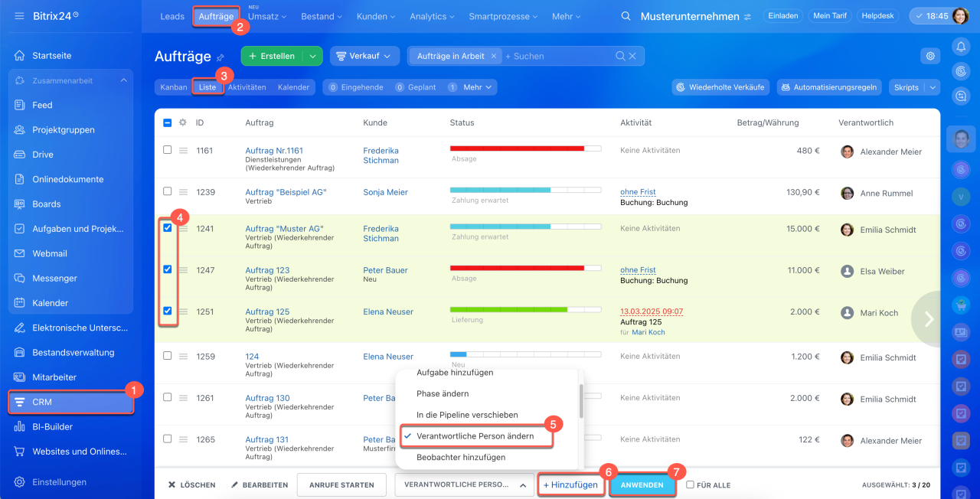Screen dimensions: 980x499
Task: Open the hamburger menu next to Bitrix24
Action: coord(19,16)
